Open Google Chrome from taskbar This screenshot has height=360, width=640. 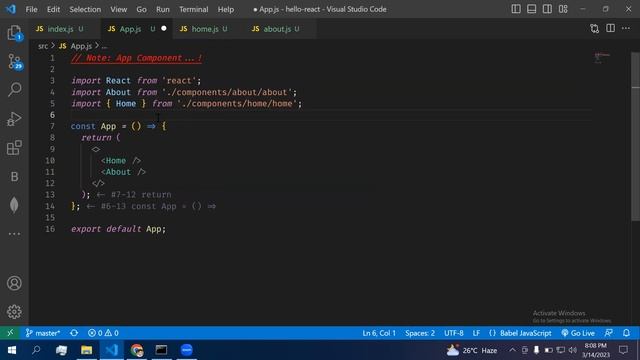point(137,350)
